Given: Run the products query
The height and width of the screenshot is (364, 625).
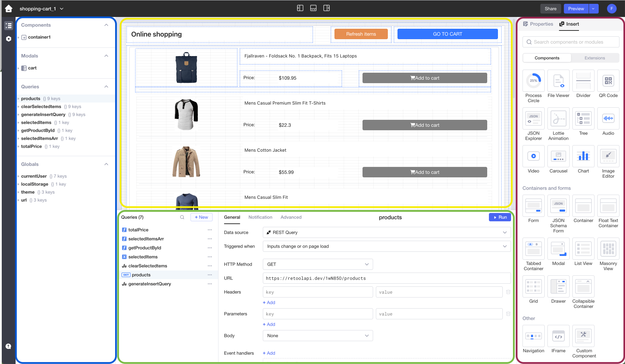Looking at the screenshot, I should [x=500, y=217].
